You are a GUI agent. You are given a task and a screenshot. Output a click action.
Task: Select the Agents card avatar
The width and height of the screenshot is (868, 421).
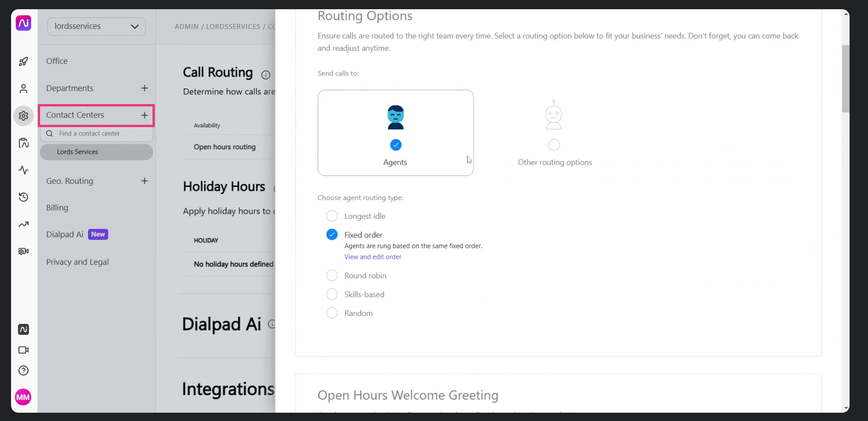(396, 117)
